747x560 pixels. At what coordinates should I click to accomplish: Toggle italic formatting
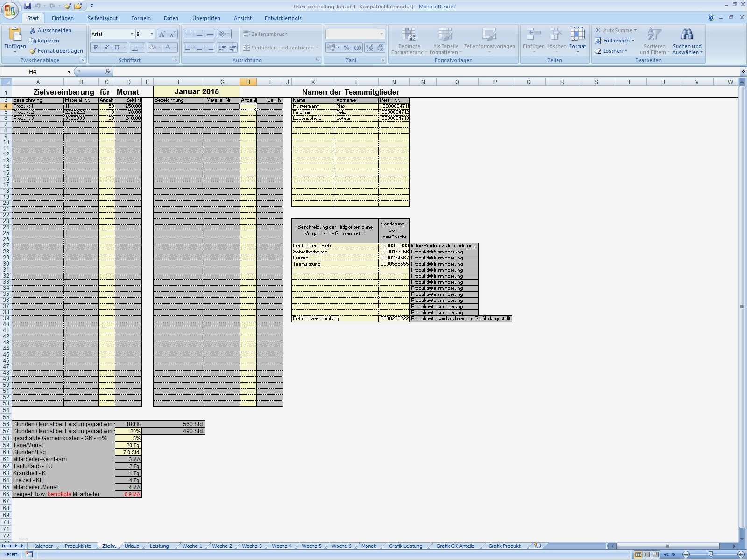106,47
